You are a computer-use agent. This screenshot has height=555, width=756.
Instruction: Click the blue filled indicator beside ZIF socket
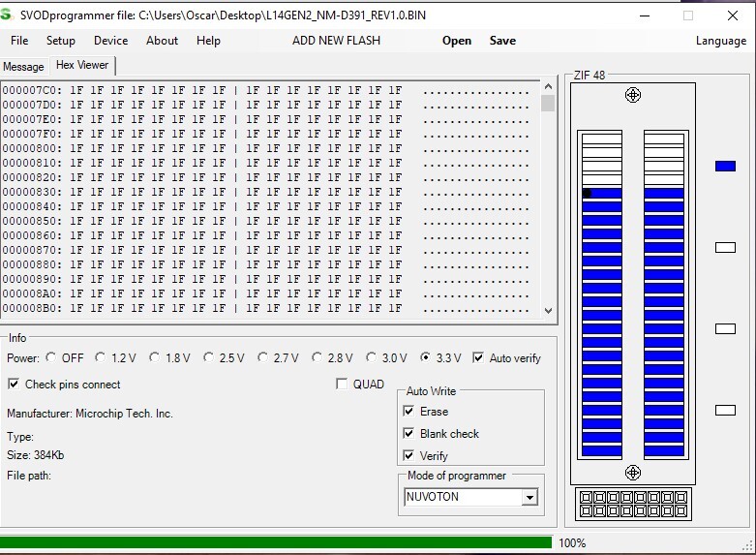click(x=725, y=167)
